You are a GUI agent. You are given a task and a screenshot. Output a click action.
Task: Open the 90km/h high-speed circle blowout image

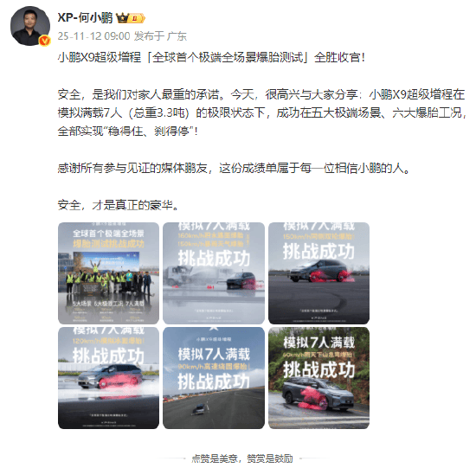click(214, 378)
